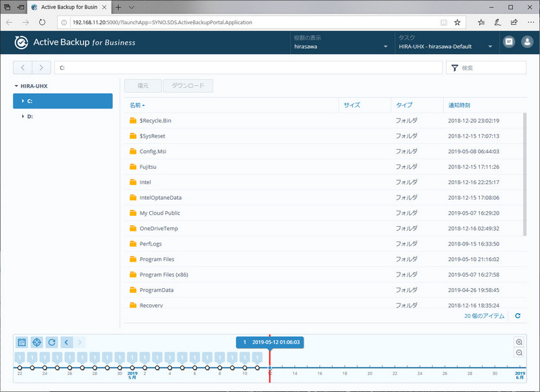Open browser reading view icon

pos(443,22)
